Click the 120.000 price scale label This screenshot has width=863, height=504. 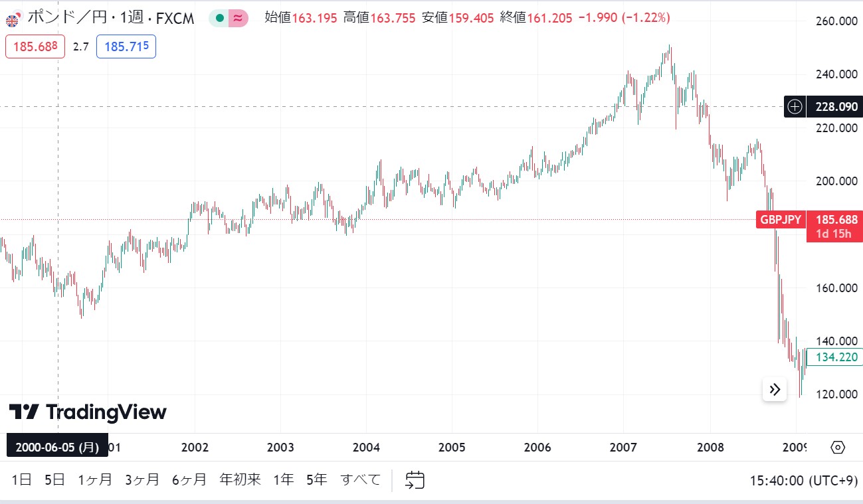pyautogui.click(x=836, y=394)
